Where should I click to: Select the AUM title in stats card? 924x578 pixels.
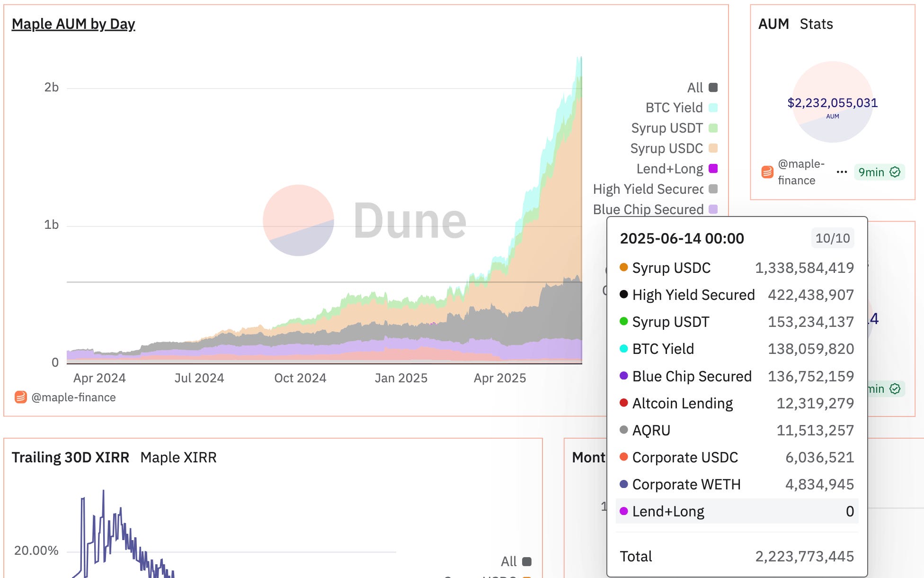tap(773, 24)
